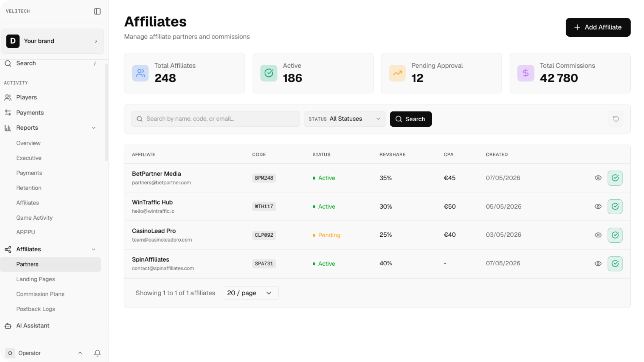Click checkmark icon for SpinAffiliates row
The width and height of the screenshot is (644, 362).
pyautogui.click(x=615, y=263)
